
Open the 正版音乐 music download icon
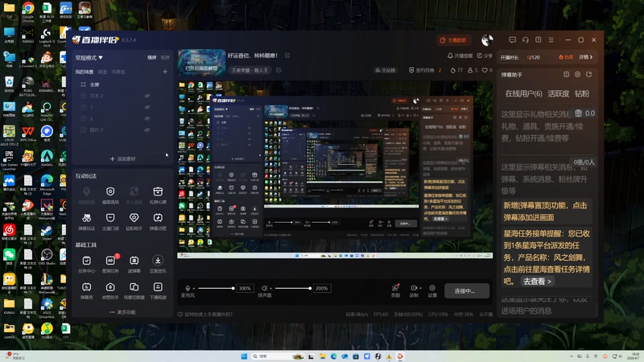(x=158, y=261)
